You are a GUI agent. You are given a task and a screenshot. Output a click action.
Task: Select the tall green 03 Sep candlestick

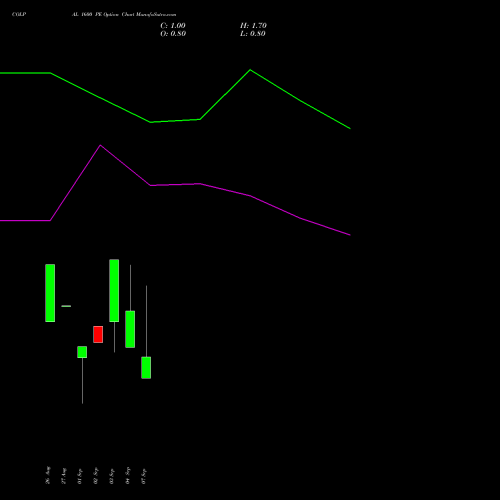[114, 291]
